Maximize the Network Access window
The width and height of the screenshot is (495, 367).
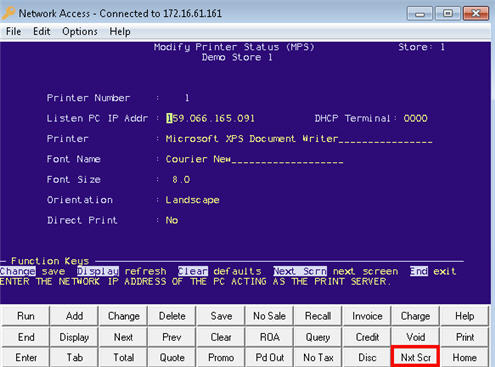[448, 14]
